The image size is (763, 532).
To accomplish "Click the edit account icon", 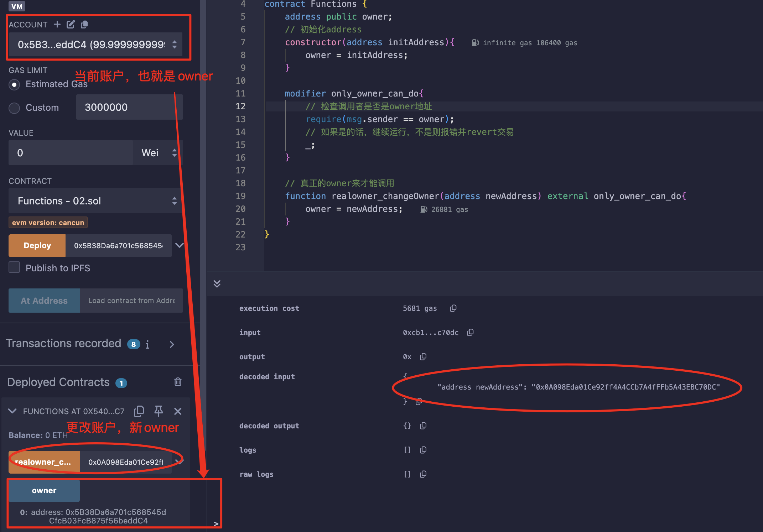I will coord(71,24).
